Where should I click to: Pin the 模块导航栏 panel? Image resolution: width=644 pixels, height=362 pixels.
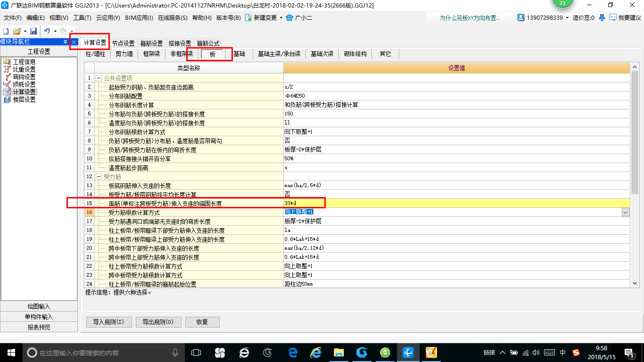pos(66,42)
